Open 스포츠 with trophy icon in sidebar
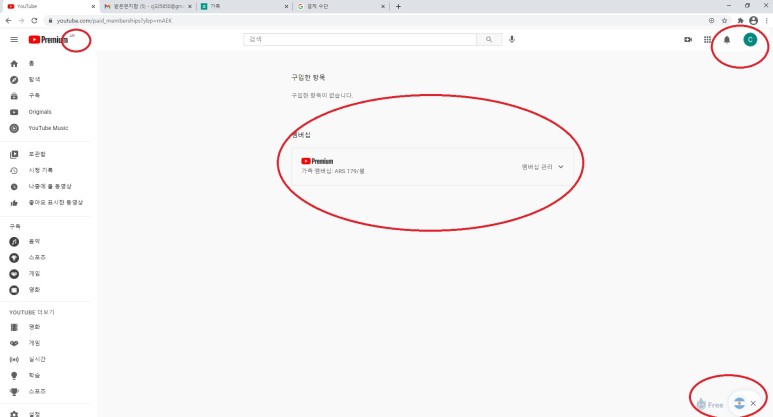Image resolution: width=773 pixels, height=417 pixels. pyautogui.click(x=36, y=392)
